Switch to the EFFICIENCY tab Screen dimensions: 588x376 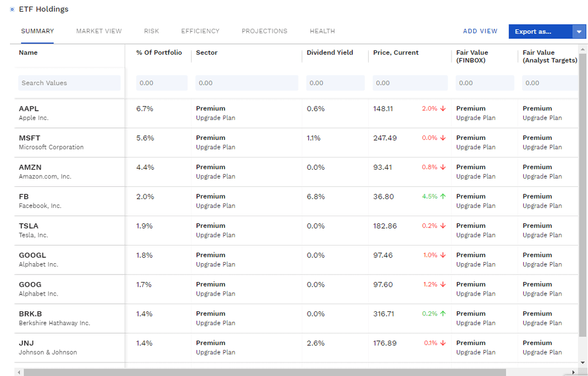coord(200,31)
